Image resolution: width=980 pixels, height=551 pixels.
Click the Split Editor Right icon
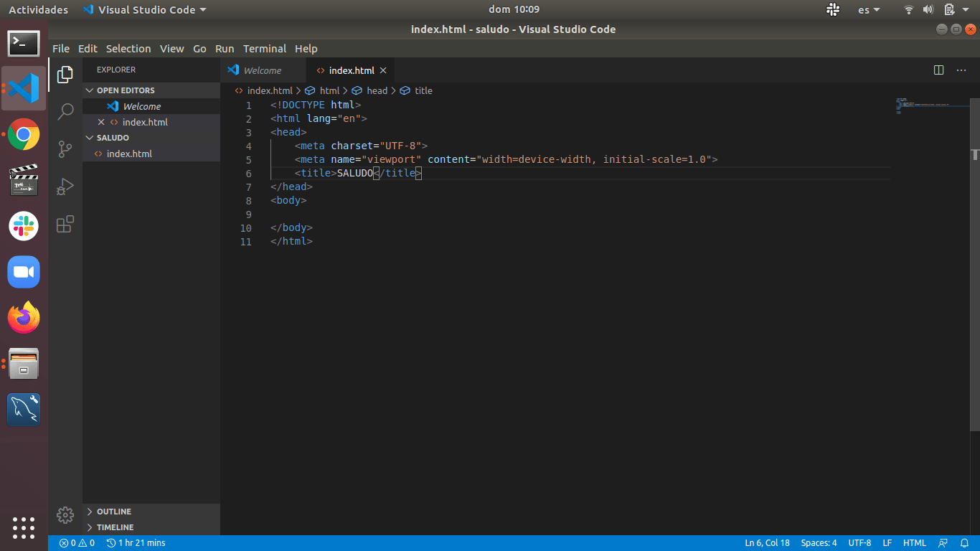tap(938, 70)
